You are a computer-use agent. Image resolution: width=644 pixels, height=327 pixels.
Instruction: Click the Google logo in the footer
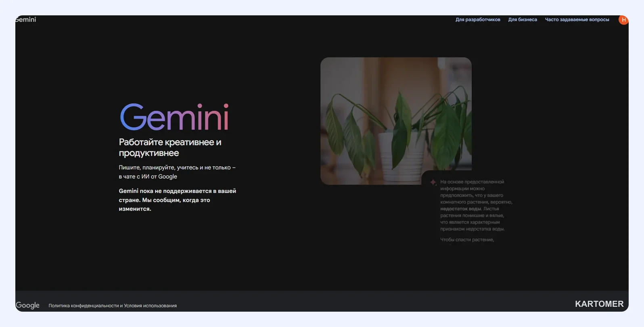click(27, 305)
